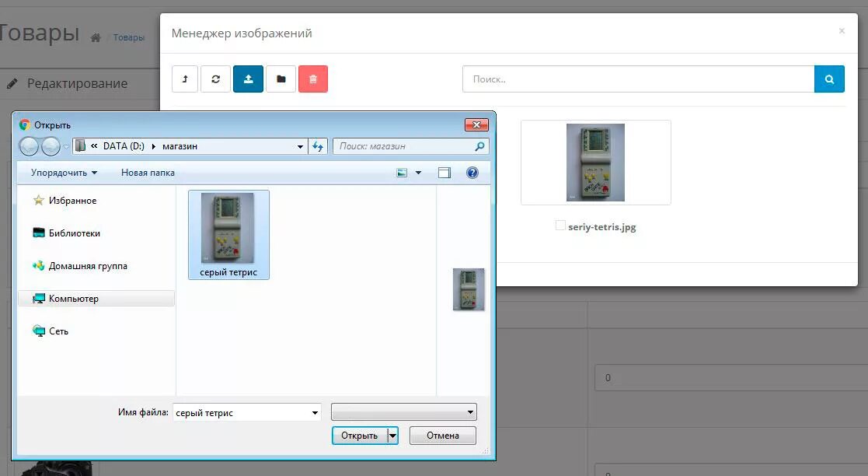The width and height of the screenshot is (868, 476).
Task: Tick the seriy-tetris.jpg checkbox
Action: pyautogui.click(x=560, y=225)
